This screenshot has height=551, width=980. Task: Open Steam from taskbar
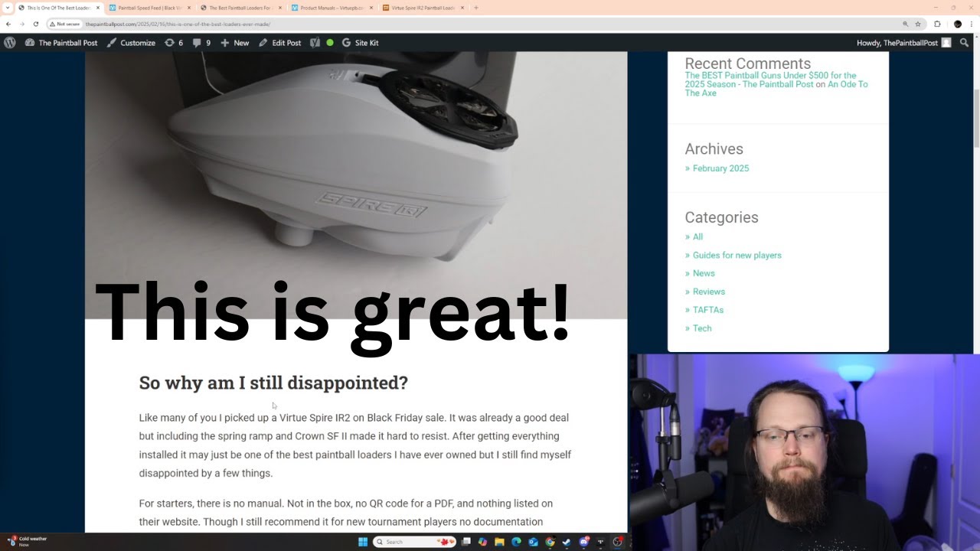coord(567,542)
